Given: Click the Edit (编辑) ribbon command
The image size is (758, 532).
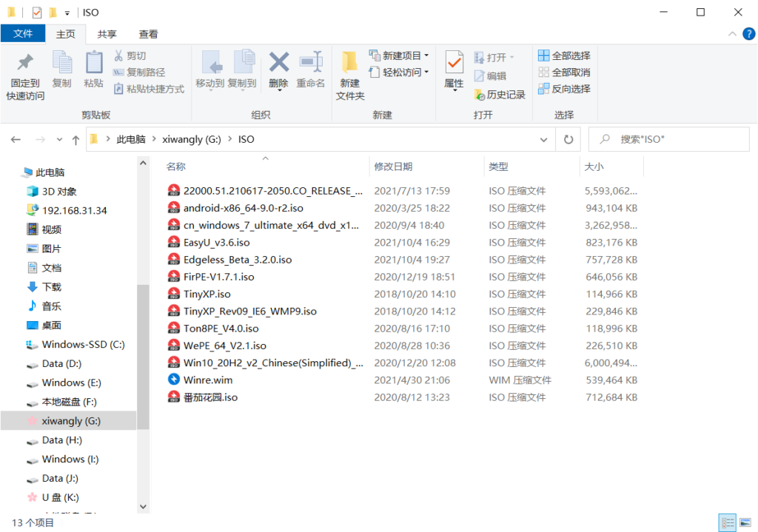Looking at the screenshot, I should pyautogui.click(x=490, y=76).
